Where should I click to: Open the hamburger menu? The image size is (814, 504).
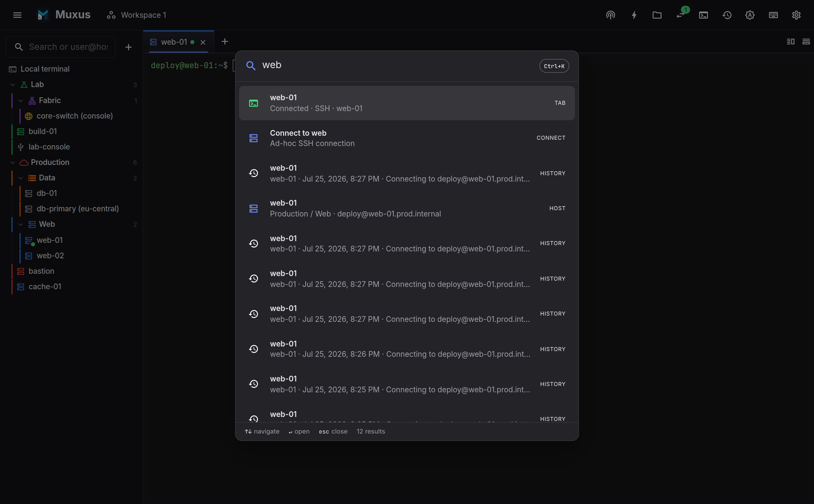click(17, 15)
